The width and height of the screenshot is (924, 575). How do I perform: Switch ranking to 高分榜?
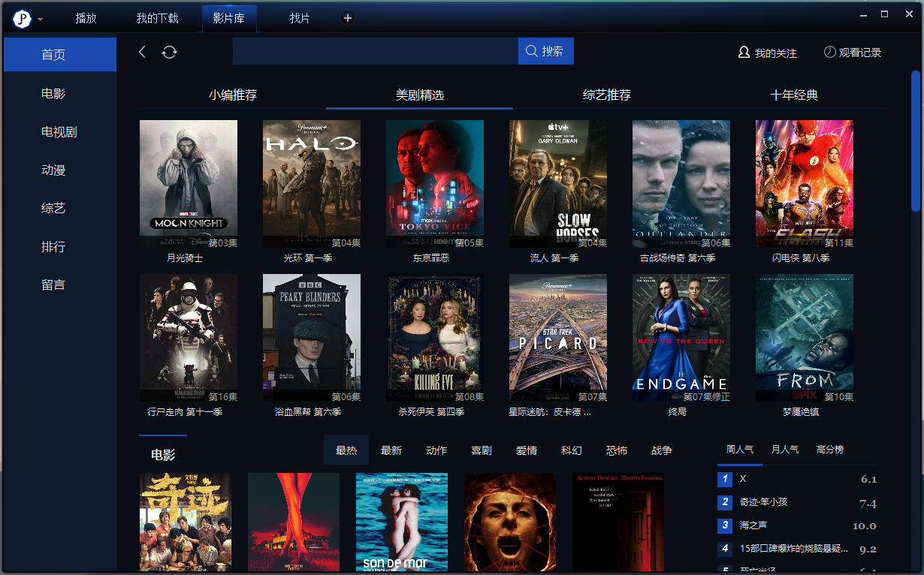[830, 450]
